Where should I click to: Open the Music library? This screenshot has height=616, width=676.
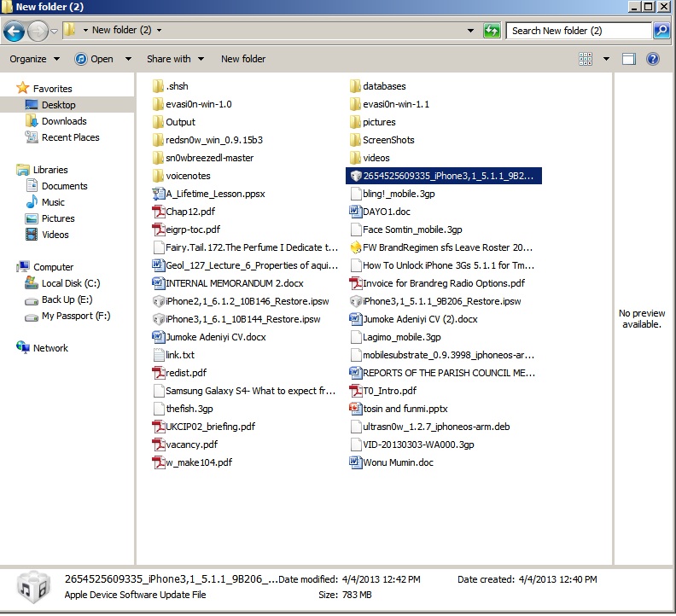coord(45,202)
